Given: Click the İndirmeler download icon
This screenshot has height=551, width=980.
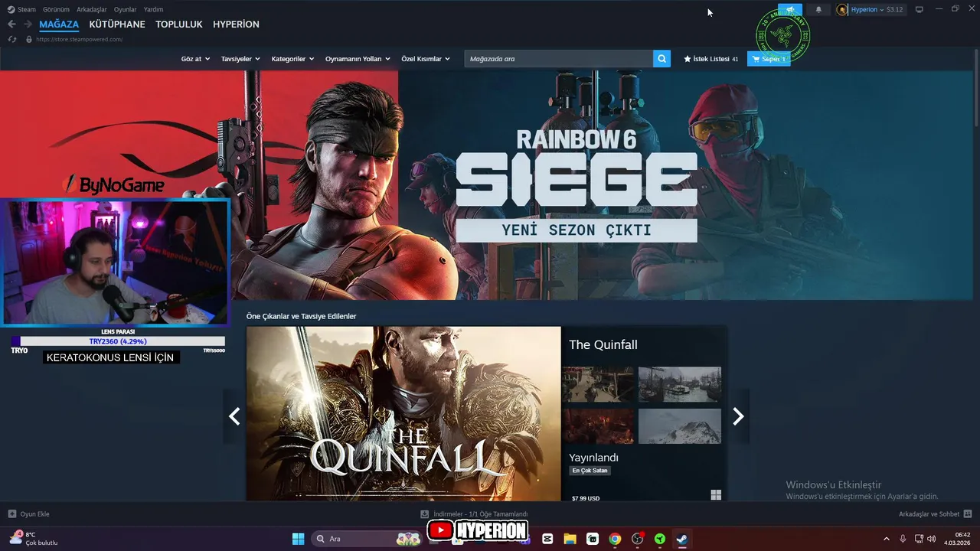Looking at the screenshot, I should (x=424, y=514).
